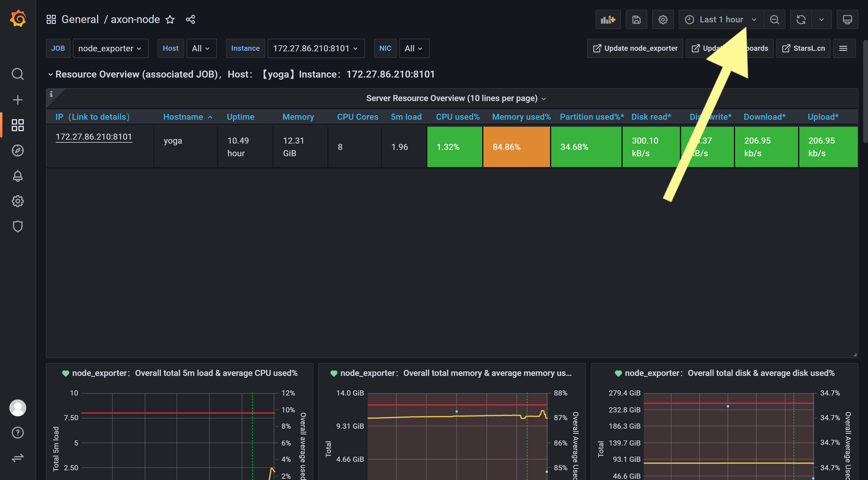The width and height of the screenshot is (868, 480).
Task: Star the axon-node dashboard
Action: 170,20
